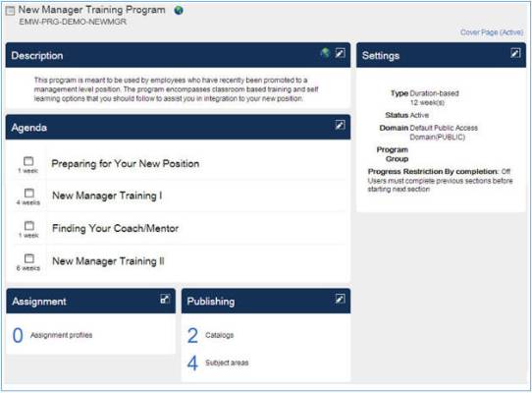532x393 pixels.
Task: Edit the Publishing panel via pencil icon
Action: tap(340, 299)
